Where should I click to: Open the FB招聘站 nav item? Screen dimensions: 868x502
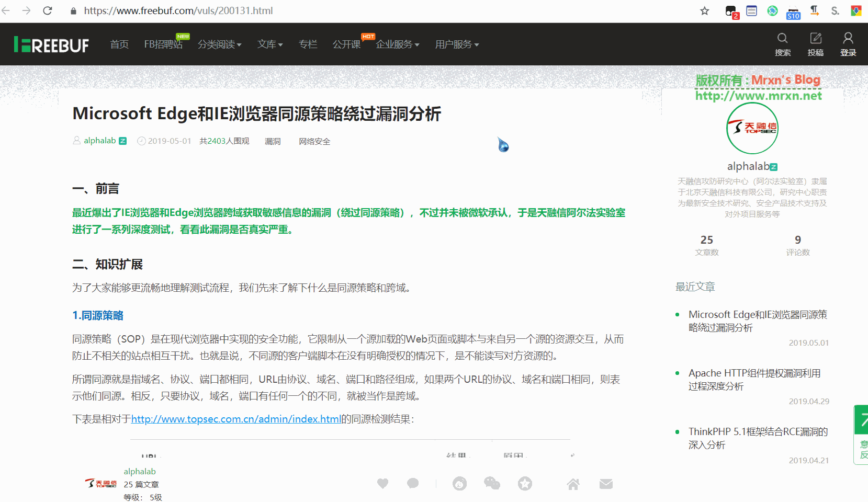[164, 44]
